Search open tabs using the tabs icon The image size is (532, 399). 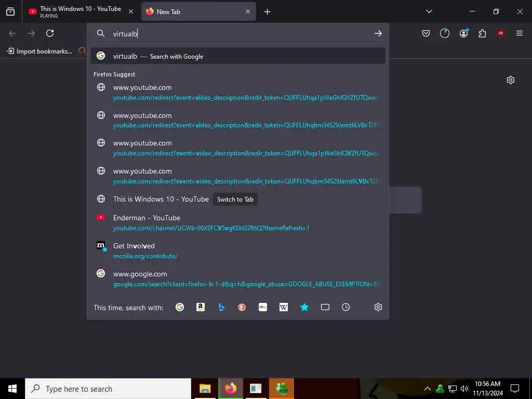(x=325, y=307)
